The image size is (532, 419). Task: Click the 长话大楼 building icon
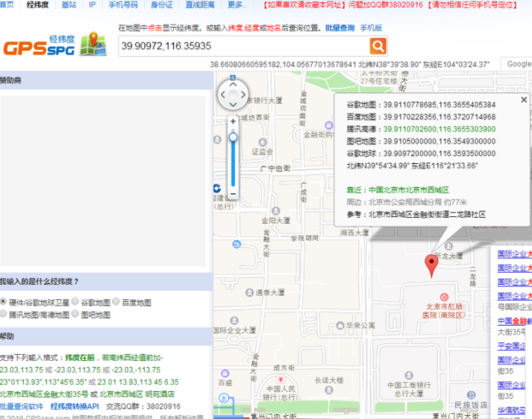click(329, 390)
